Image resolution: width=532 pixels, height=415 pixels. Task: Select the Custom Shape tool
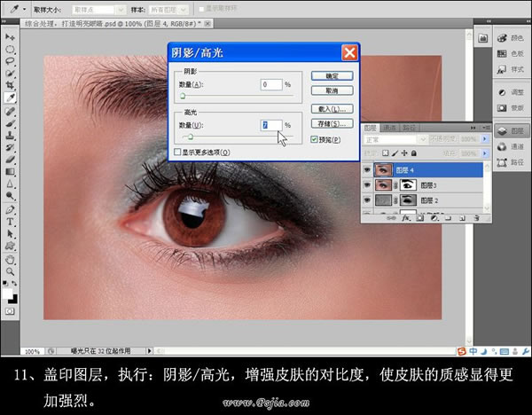tap(10, 246)
